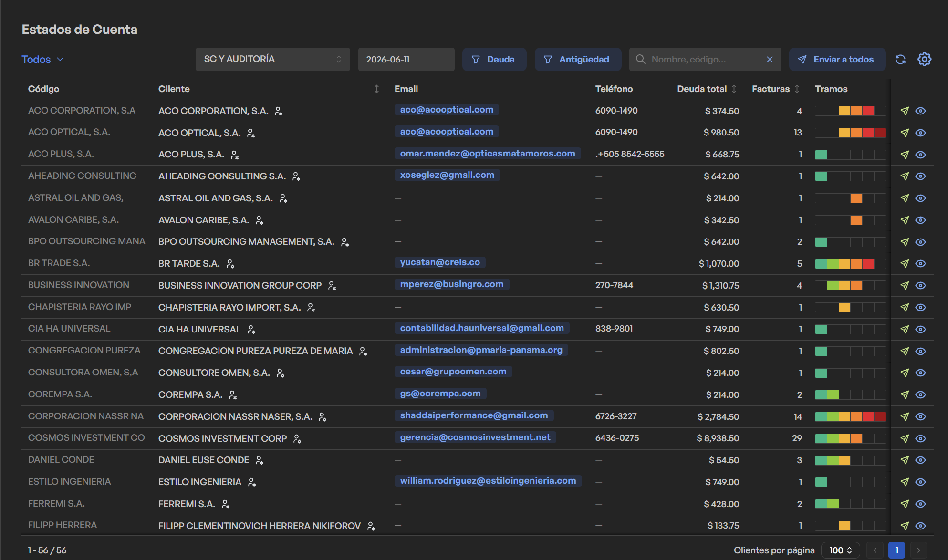Click the Tramos aging bar for CORPORACION NASSR

(850, 416)
